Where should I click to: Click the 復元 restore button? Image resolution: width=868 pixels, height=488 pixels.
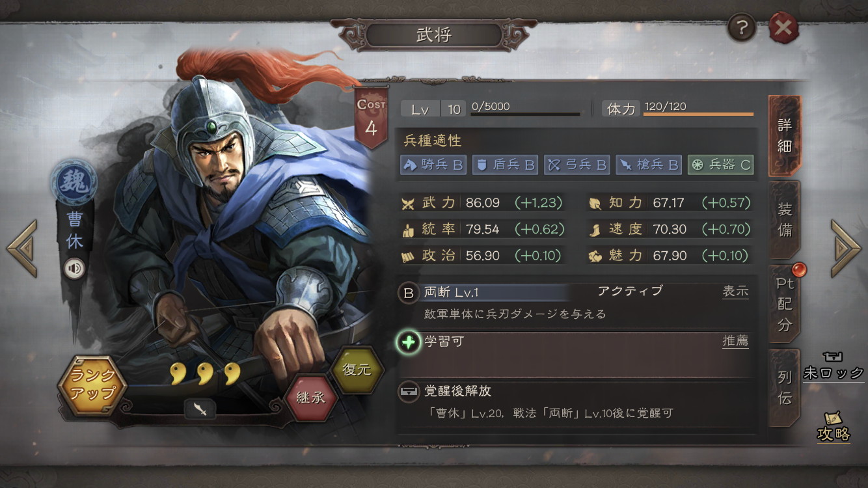pyautogui.click(x=357, y=370)
